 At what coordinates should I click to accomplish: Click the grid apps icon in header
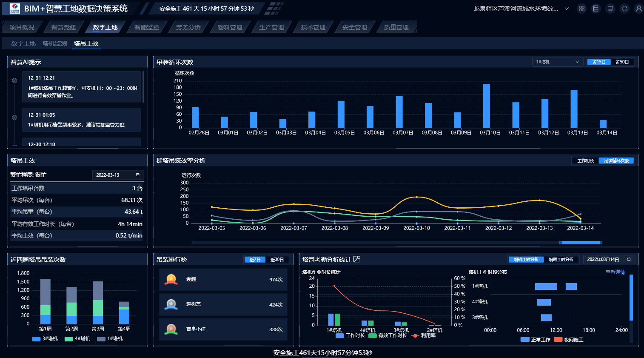pyautogui.click(x=581, y=9)
